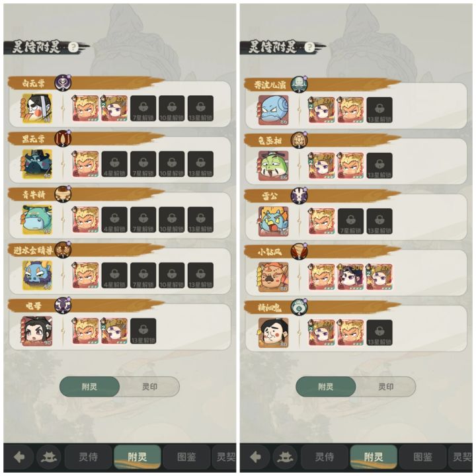
Task: Tap the 10星解锁 locked slot for 青牛精
Action: click(x=172, y=219)
